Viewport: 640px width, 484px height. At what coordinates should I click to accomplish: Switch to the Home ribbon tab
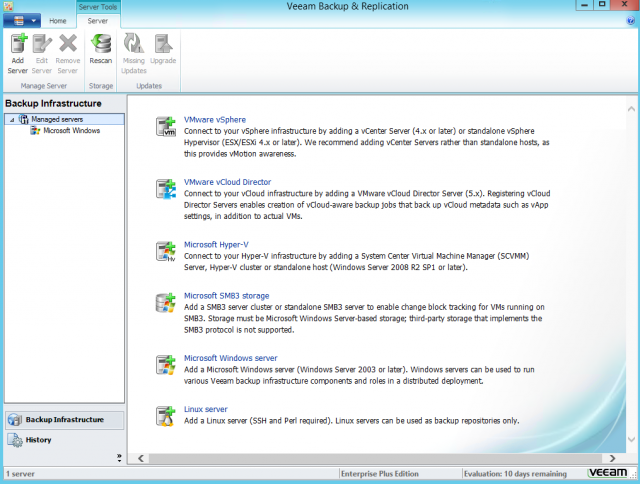click(59, 20)
